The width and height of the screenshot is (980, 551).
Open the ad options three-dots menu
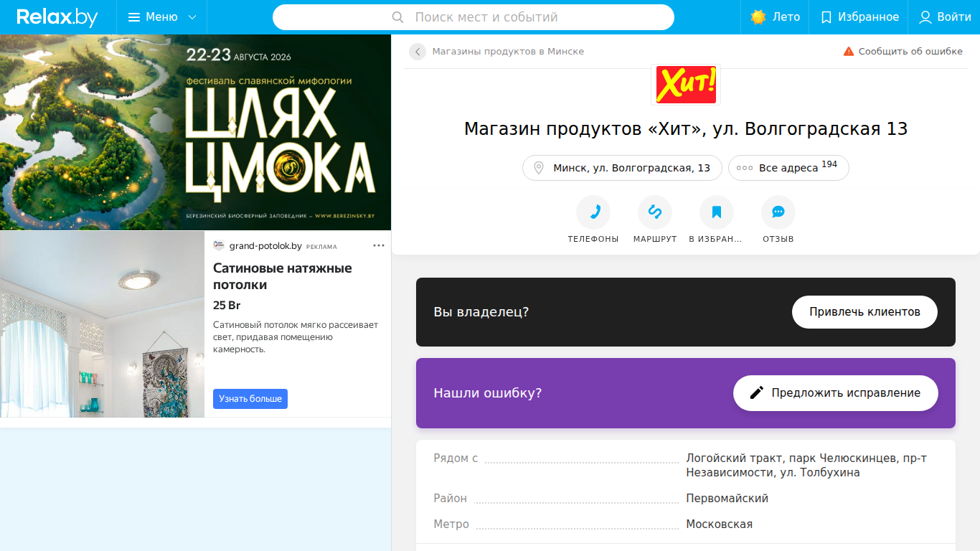tap(379, 246)
